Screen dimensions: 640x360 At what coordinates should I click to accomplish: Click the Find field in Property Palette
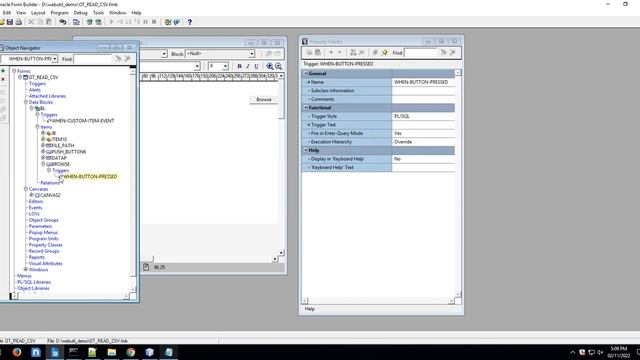pyautogui.click(x=420, y=53)
